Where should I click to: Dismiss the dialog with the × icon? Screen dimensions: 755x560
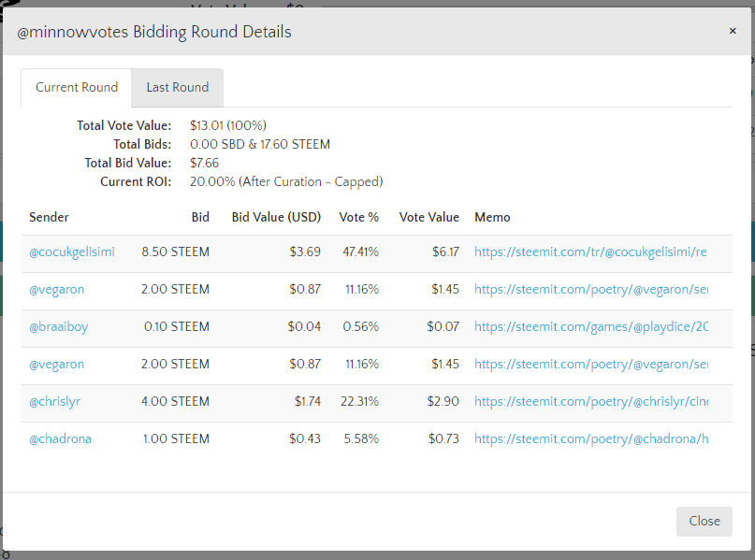(x=733, y=31)
